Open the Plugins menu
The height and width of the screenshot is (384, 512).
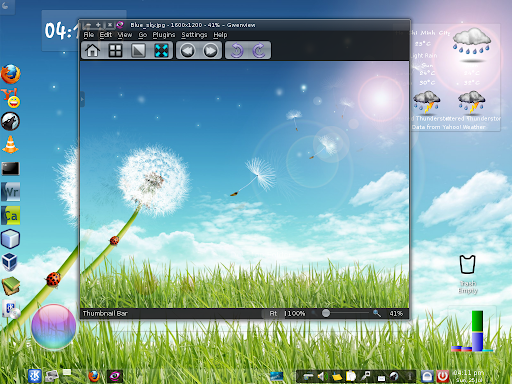(x=164, y=35)
